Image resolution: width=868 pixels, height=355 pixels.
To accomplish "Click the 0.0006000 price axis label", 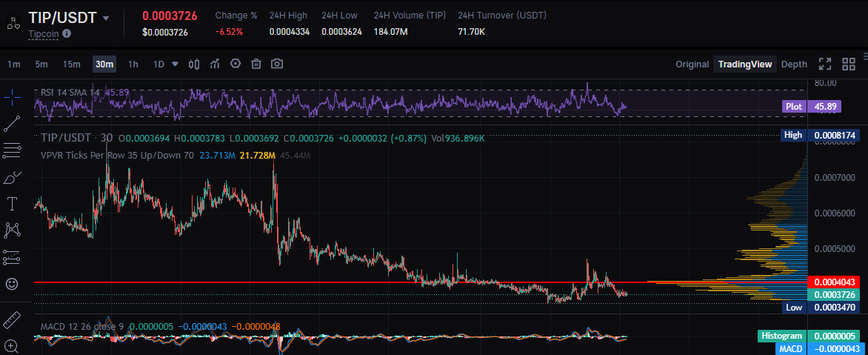I will pyautogui.click(x=834, y=213).
